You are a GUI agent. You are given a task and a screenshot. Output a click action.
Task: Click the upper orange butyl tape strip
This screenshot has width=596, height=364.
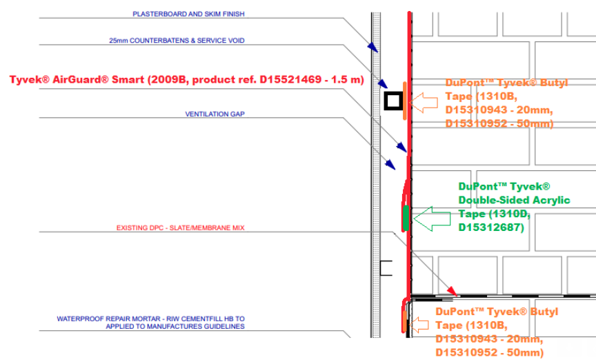[x=405, y=101]
